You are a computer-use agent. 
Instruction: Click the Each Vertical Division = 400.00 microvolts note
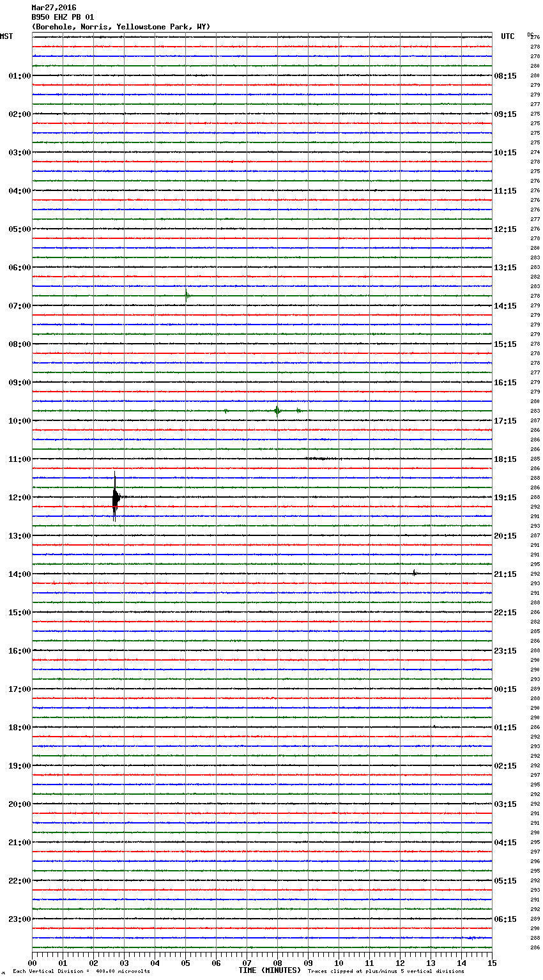81,972
